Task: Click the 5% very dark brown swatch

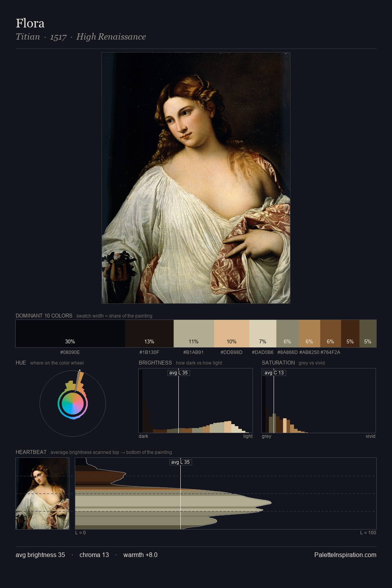Action: (350, 334)
